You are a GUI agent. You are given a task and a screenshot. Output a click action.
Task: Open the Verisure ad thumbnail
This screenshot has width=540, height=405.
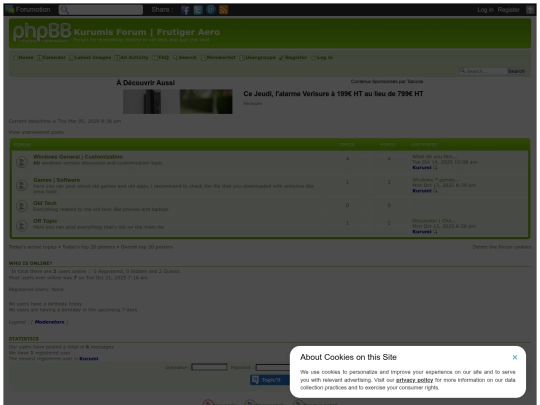(x=178, y=102)
